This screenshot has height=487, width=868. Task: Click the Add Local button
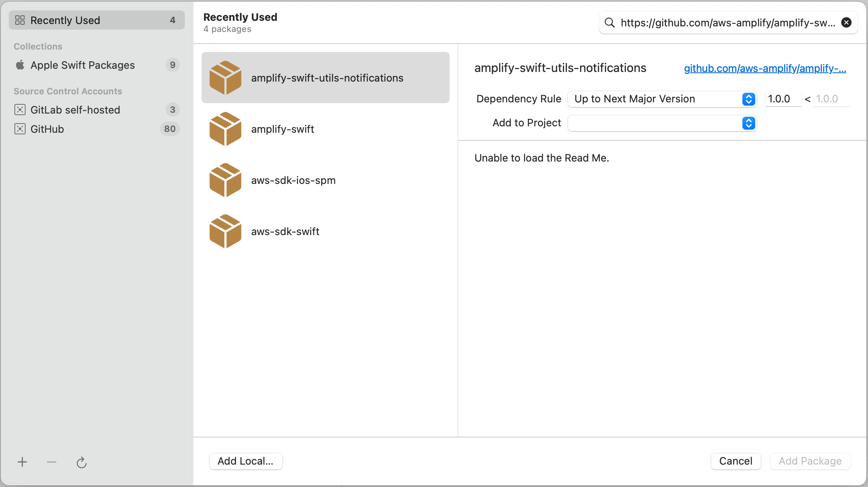[x=246, y=461]
